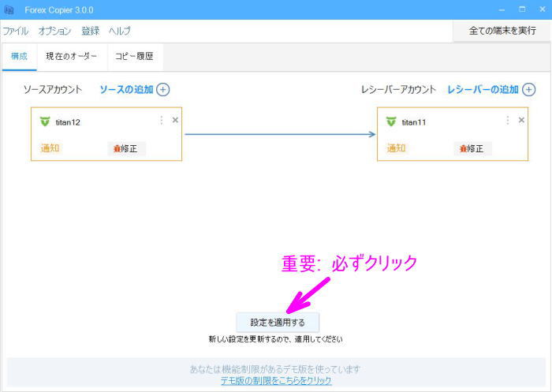Click titan11 account shield icon
The width and height of the screenshot is (552, 392).
(x=391, y=121)
